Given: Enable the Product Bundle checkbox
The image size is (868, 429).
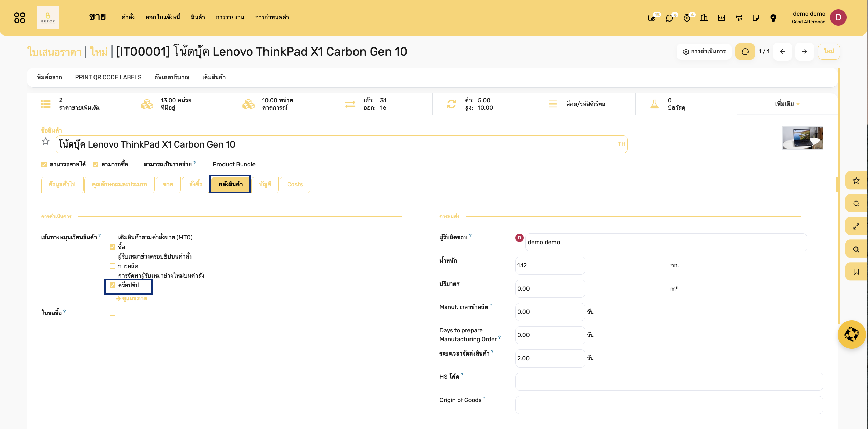Looking at the screenshot, I should [x=206, y=165].
